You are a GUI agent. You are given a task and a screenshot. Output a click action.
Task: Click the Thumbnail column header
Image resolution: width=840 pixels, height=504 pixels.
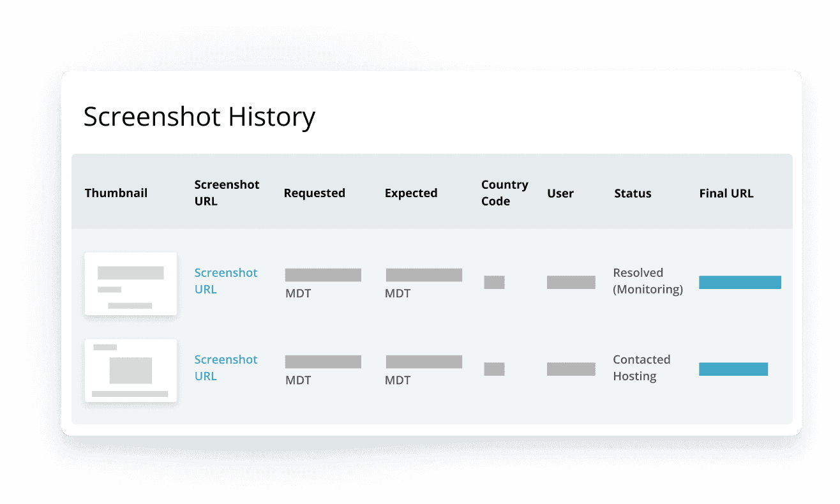[x=116, y=193]
